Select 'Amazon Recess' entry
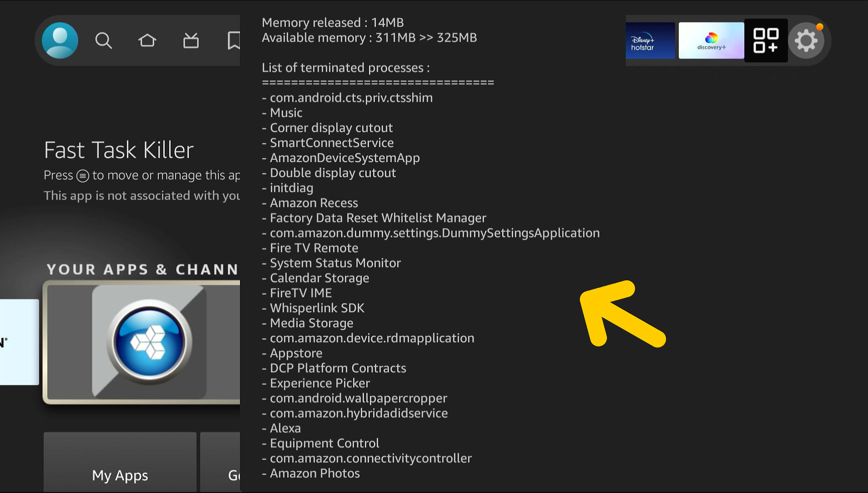Image resolution: width=868 pixels, height=493 pixels. click(310, 203)
